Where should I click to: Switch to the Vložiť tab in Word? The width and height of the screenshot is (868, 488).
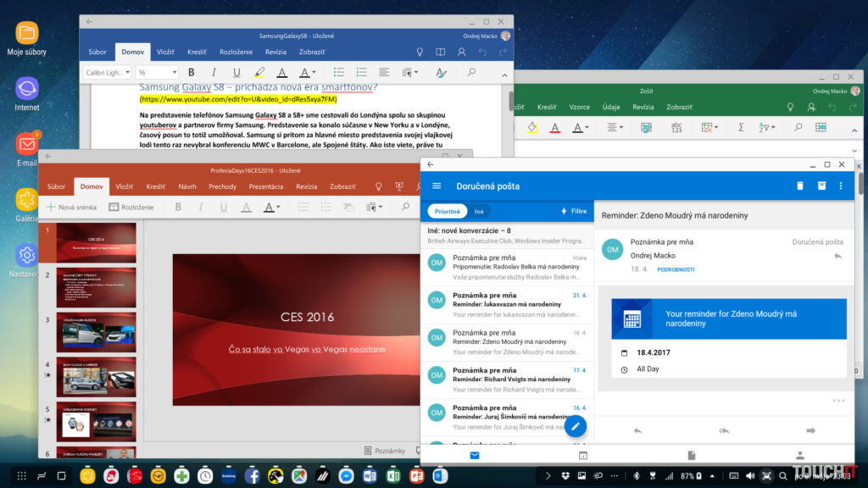(x=166, y=52)
